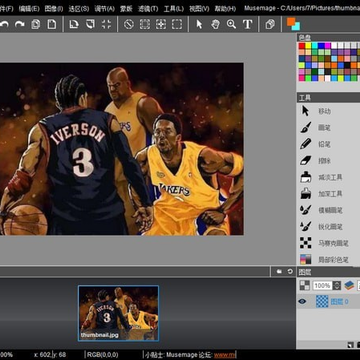360x360 pixels.
Task: Open the 蒙版 menu
Action: pyautogui.click(x=126, y=8)
